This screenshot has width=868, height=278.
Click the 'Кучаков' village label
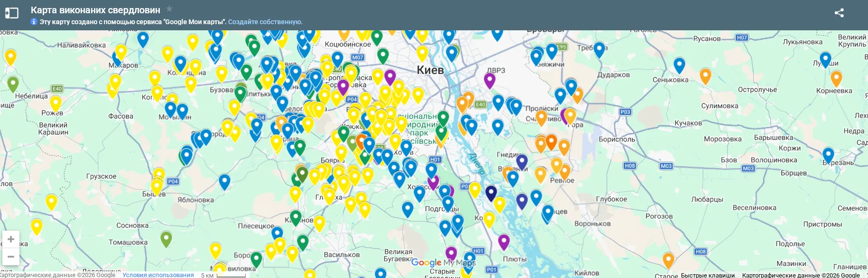(688, 123)
